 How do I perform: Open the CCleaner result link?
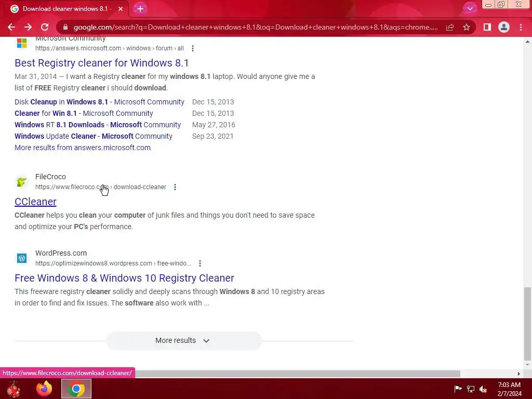[x=36, y=202]
